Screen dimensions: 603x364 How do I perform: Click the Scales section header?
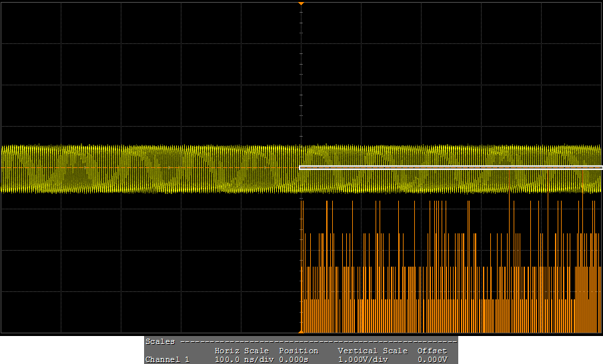coord(160,341)
